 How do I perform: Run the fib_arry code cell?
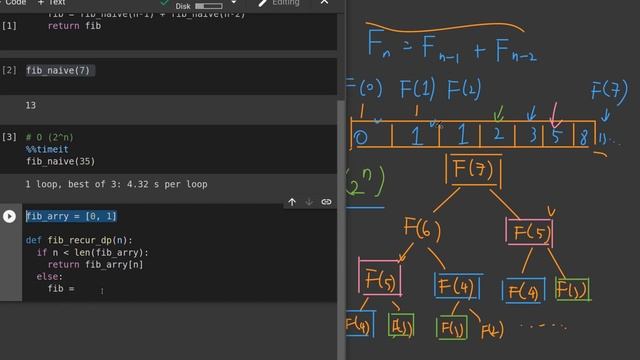click(x=9, y=216)
